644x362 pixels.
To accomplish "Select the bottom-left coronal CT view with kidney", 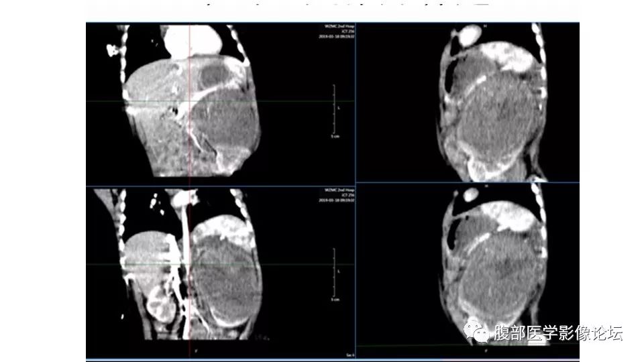I will coord(221,273).
